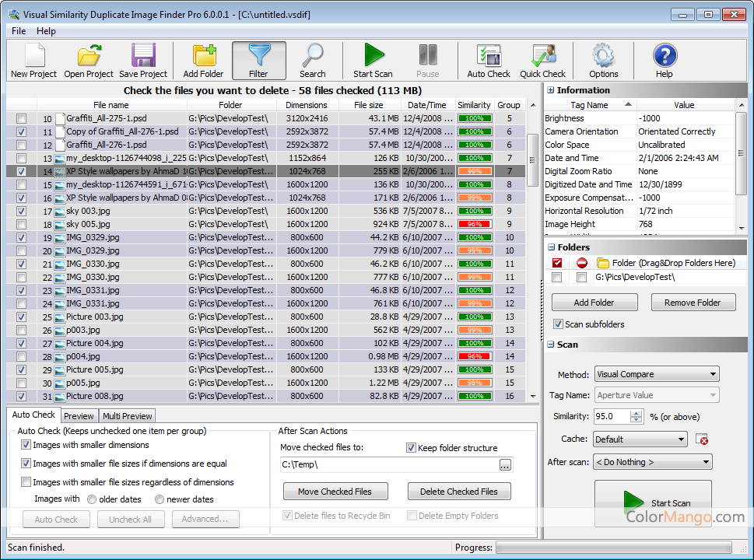Toggle the red check-all box in Folders header

[x=557, y=263]
